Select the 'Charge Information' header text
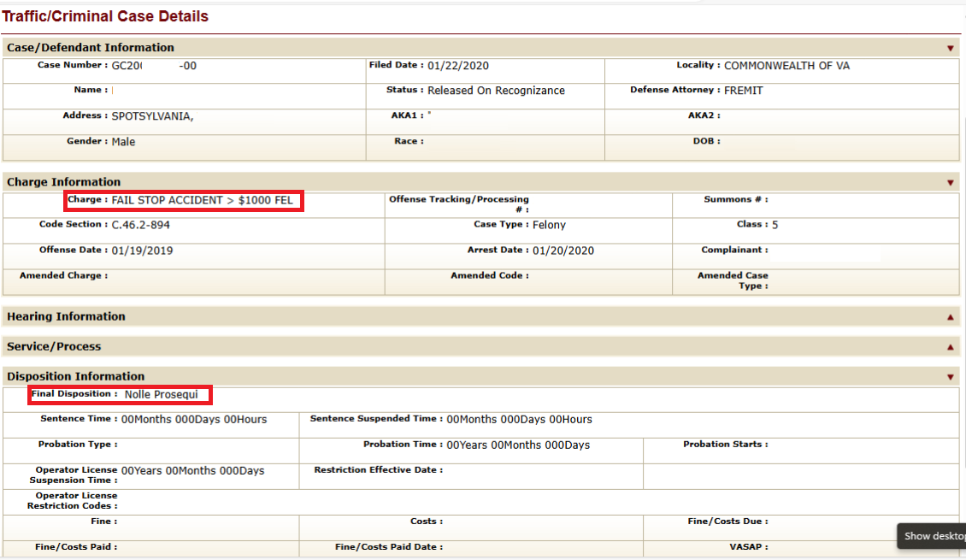The height and width of the screenshot is (560, 966). click(x=63, y=182)
